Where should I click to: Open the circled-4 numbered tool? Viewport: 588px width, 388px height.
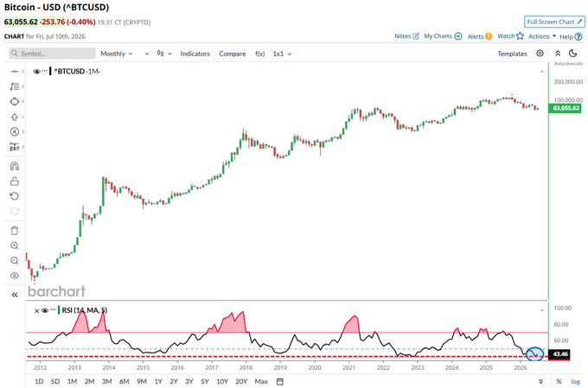14,131
